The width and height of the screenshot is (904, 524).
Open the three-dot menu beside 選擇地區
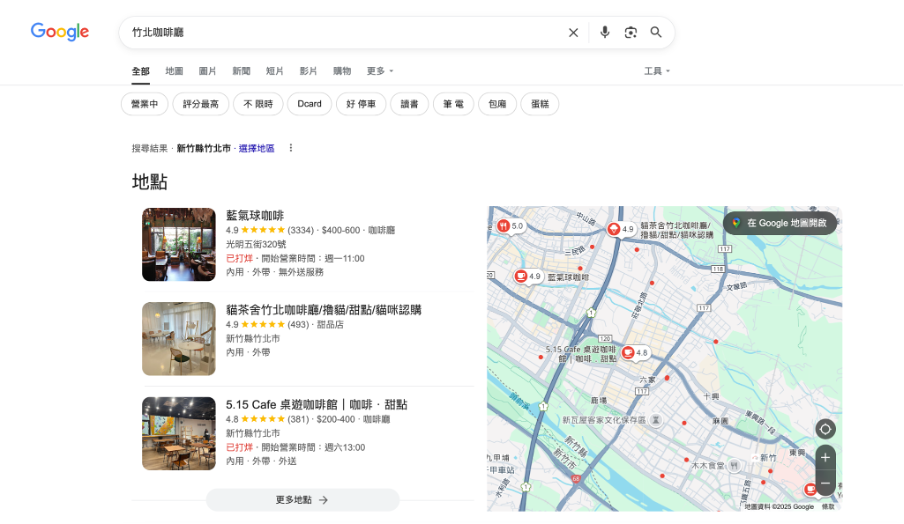coord(291,148)
